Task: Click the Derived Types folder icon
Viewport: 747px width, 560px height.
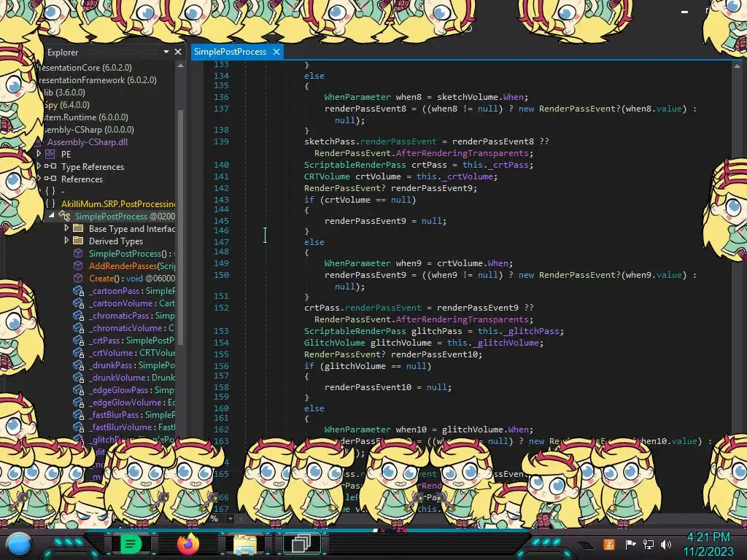Action: coord(78,241)
